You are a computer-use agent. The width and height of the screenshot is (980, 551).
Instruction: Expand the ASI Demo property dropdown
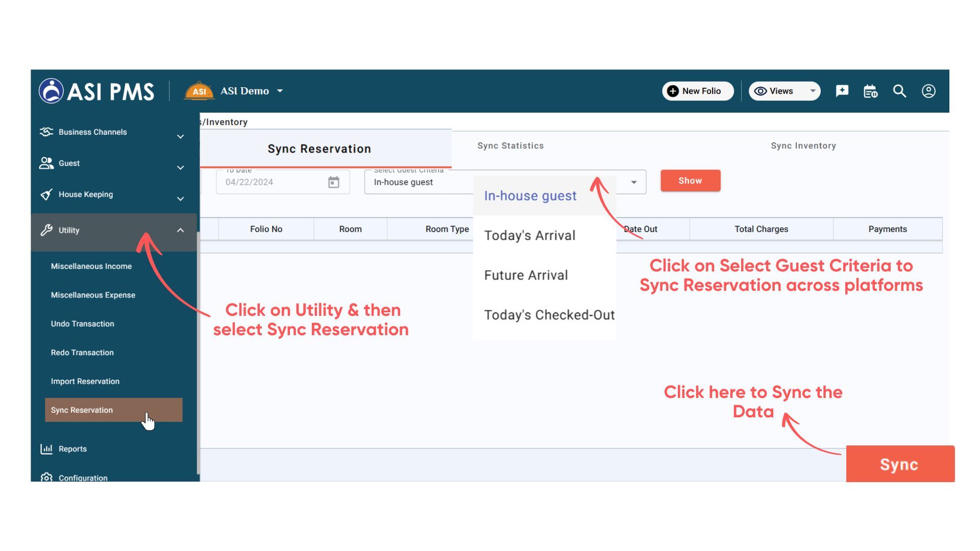[x=280, y=91]
